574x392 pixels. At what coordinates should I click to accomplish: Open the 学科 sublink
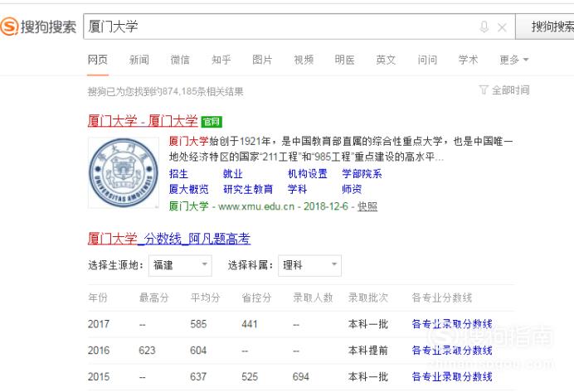click(297, 189)
